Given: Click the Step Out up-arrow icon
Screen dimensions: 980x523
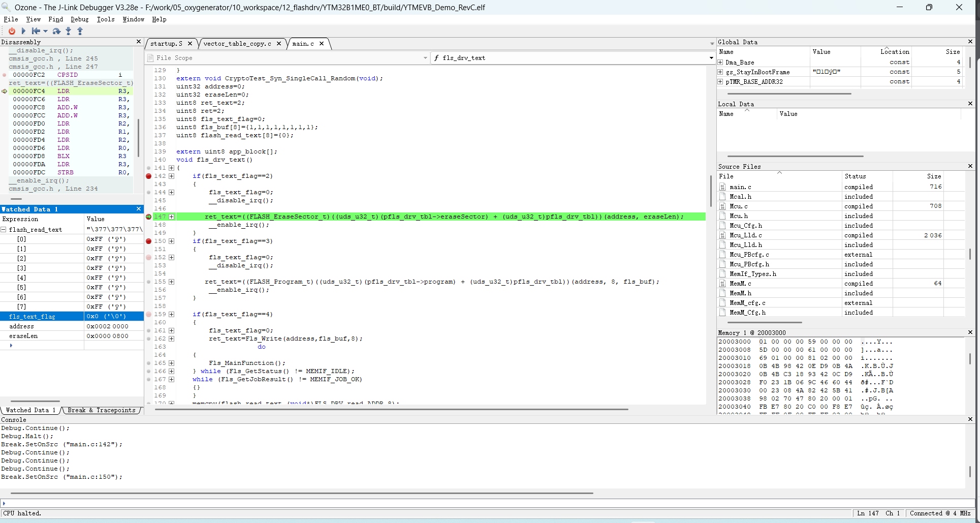Looking at the screenshot, I should (x=80, y=31).
